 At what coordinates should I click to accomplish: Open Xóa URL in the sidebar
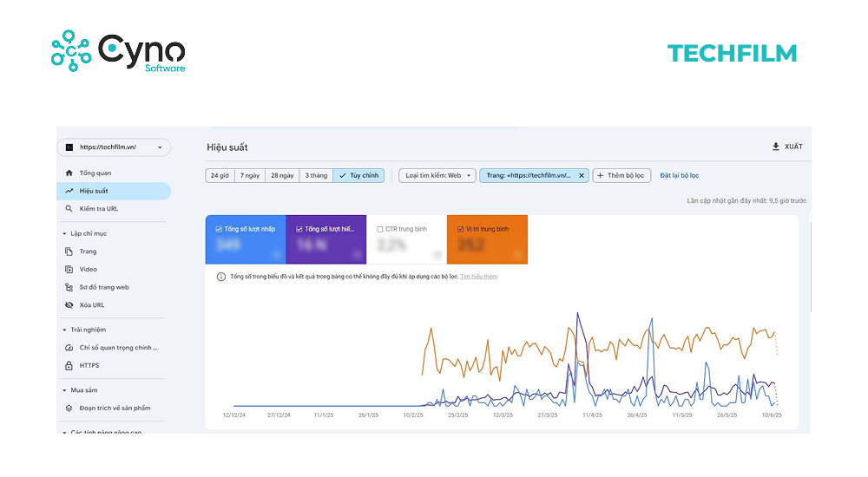(x=114, y=305)
